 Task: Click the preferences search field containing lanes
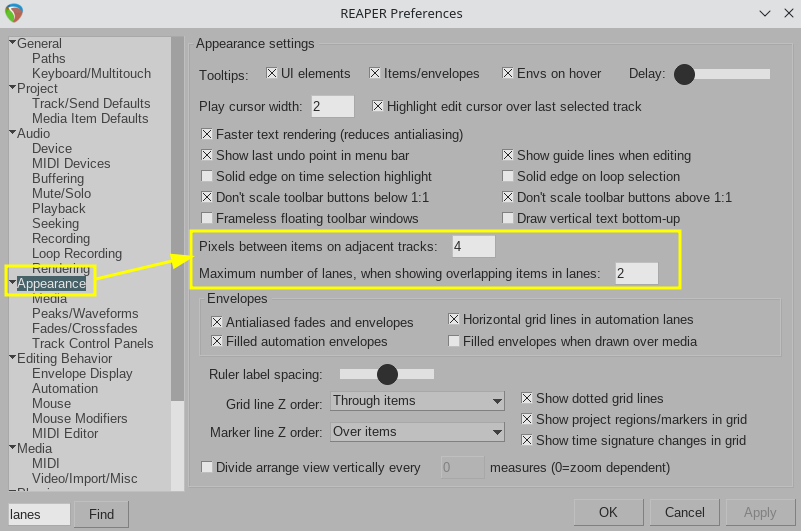coord(39,514)
